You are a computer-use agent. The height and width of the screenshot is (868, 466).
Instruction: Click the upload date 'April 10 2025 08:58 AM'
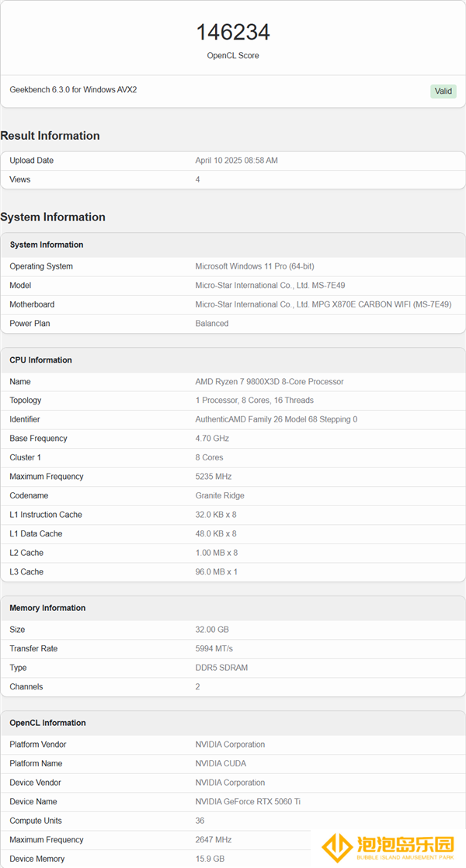pyautogui.click(x=236, y=161)
